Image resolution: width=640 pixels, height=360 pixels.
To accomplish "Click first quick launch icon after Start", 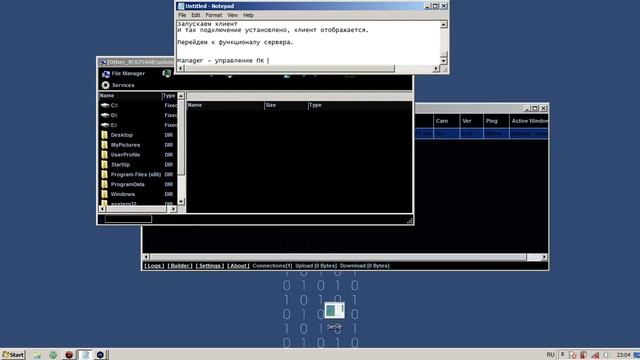I will click(x=37, y=355).
